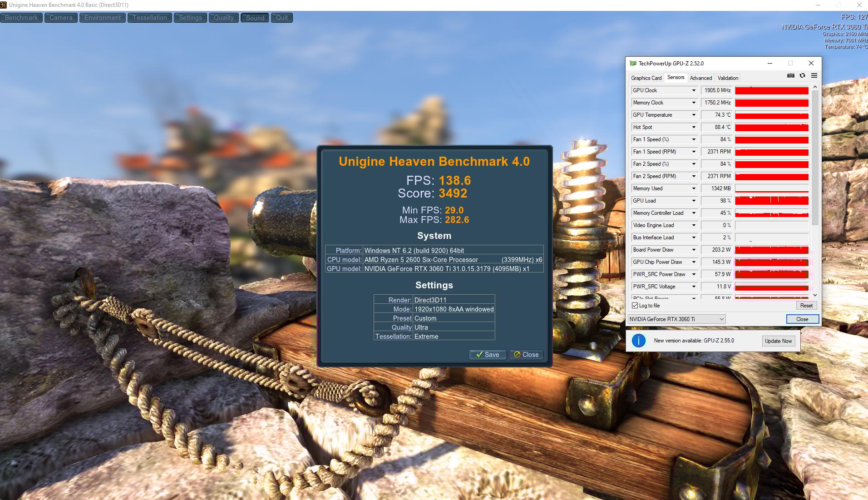Switch to the Graphics Card tab

coord(646,78)
